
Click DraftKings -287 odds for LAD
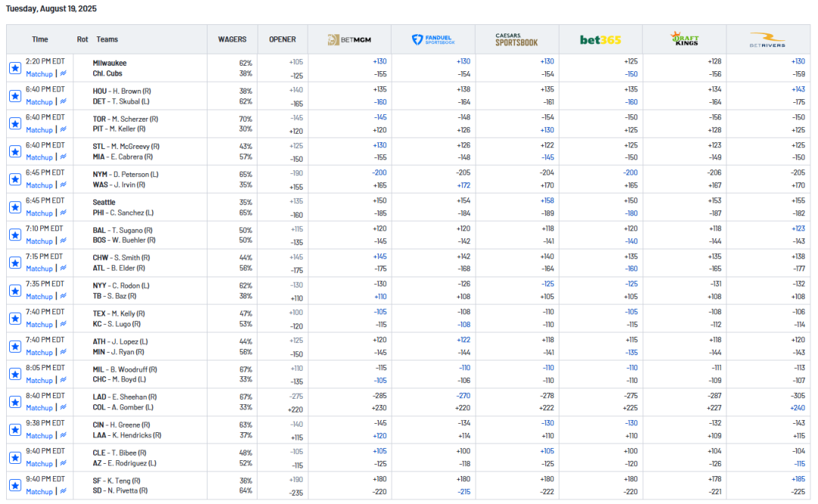click(714, 396)
